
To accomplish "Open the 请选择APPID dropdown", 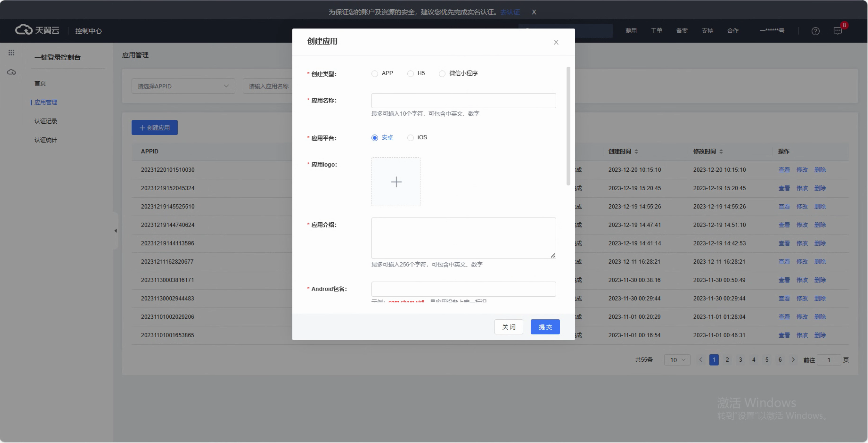I will point(183,86).
